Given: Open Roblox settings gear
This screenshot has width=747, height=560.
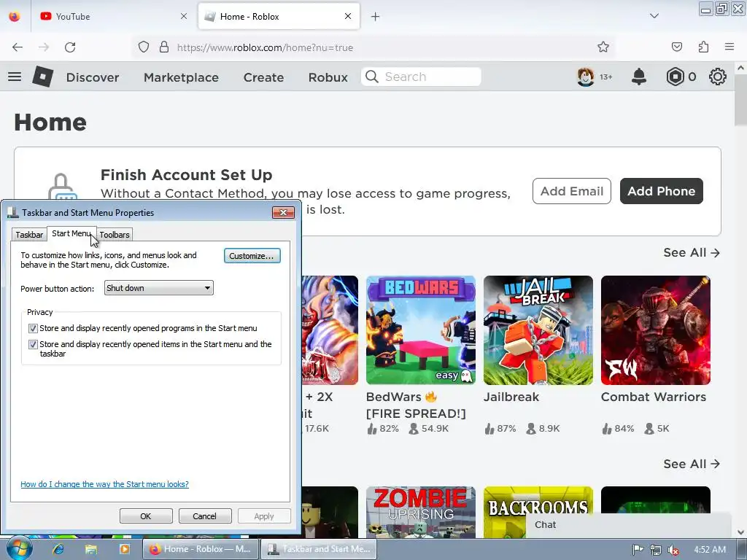Looking at the screenshot, I should tap(718, 77).
